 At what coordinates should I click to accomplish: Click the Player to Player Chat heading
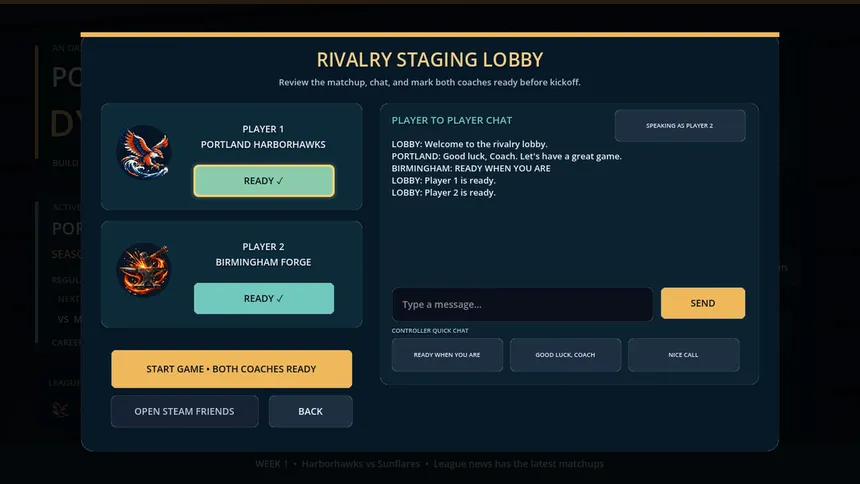click(452, 120)
